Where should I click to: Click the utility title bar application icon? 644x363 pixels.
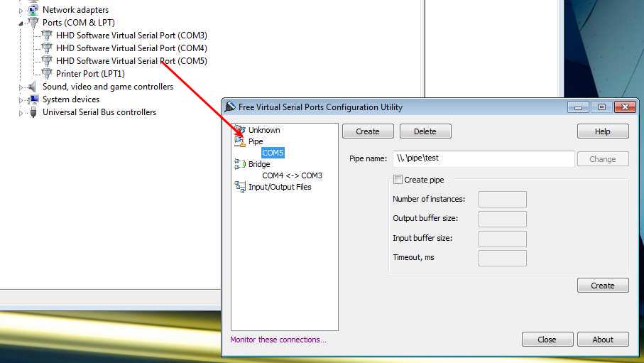(230, 107)
